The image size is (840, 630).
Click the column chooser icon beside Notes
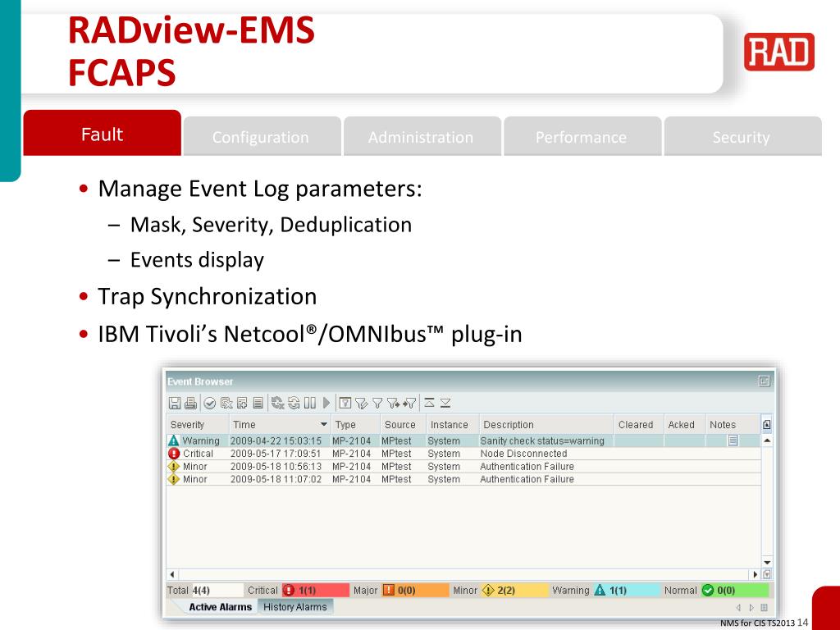pyautogui.click(x=767, y=425)
